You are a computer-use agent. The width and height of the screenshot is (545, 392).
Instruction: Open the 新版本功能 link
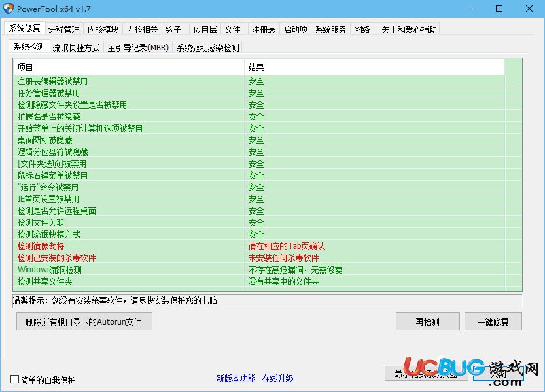tap(236, 378)
